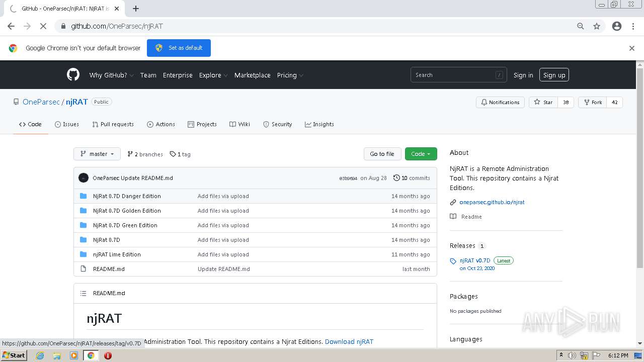Click OneParsec commit author avatar
Screen dimensions: 644x362
click(84, 178)
